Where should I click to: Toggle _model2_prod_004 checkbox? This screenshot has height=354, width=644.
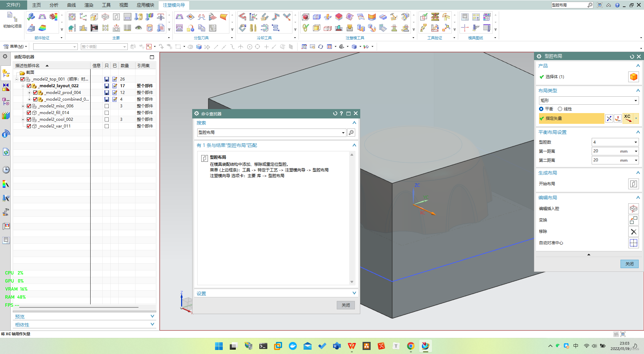coord(35,93)
